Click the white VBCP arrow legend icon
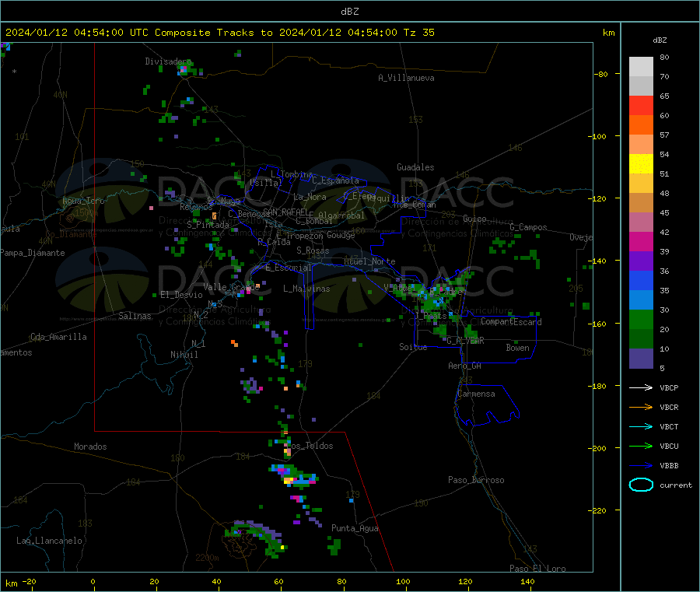The image size is (700, 592). tap(641, 387)
